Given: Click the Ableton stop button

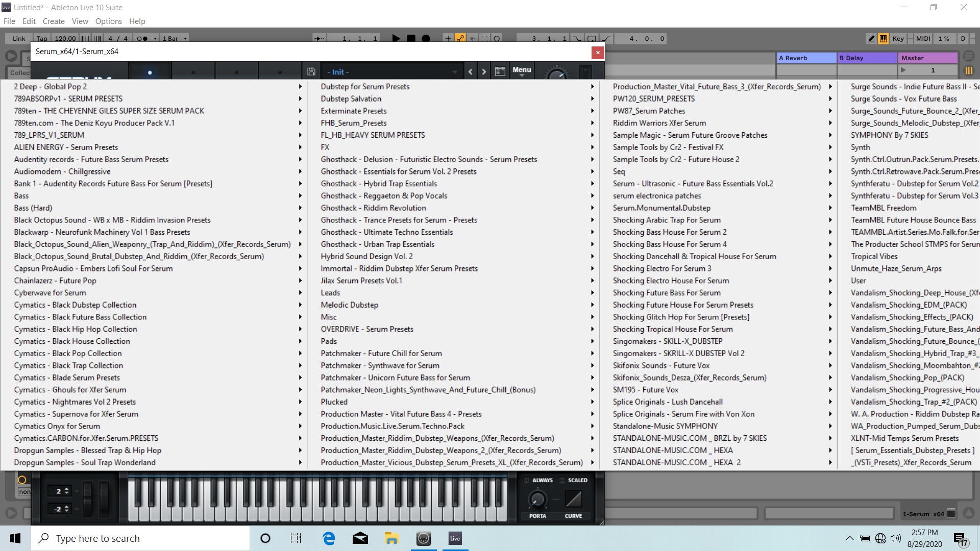Looking at the screenshot, I should pos(411,38).
